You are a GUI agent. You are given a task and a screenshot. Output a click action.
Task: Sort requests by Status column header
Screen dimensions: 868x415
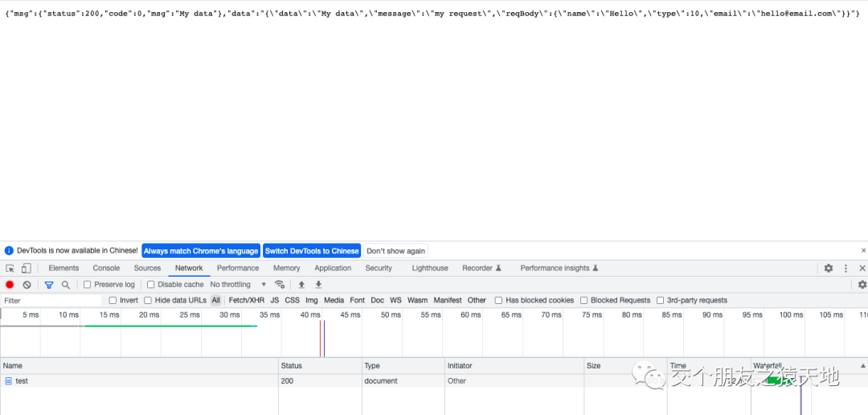click(320, 366)
